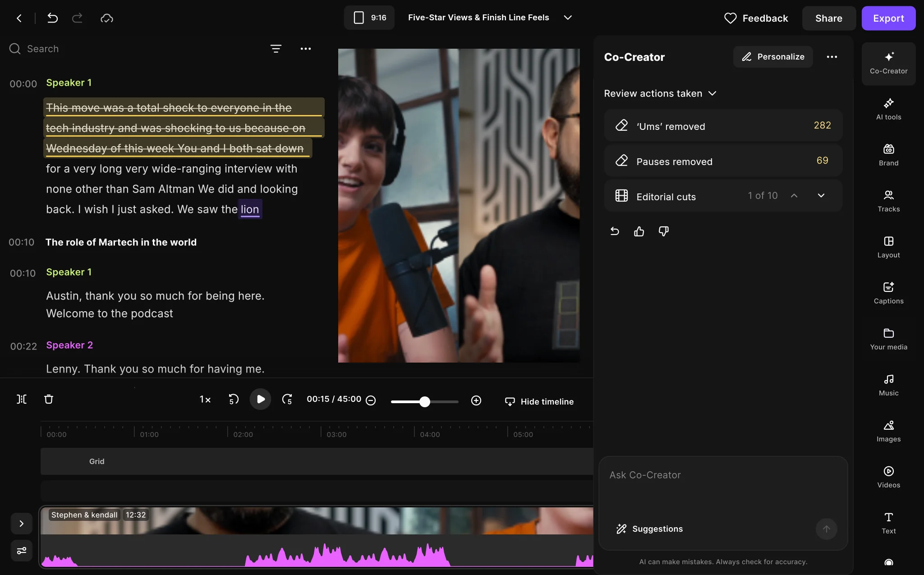Open the Text sidebar tab

point(888,524)
